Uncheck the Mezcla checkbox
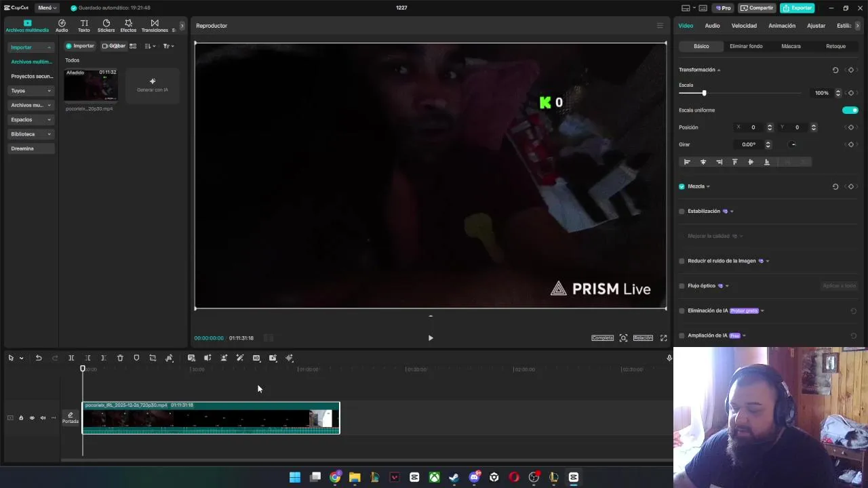This screenshot has width=868, height=488. (682, 186)
